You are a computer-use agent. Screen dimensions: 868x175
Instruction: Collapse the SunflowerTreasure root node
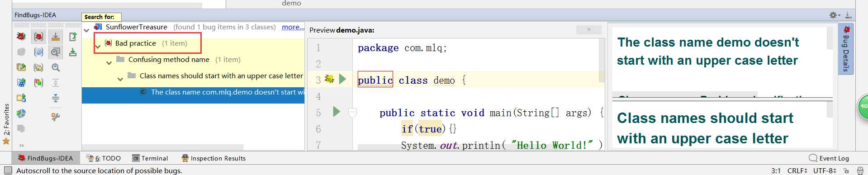pyautogui.click(x=86, y=30)
